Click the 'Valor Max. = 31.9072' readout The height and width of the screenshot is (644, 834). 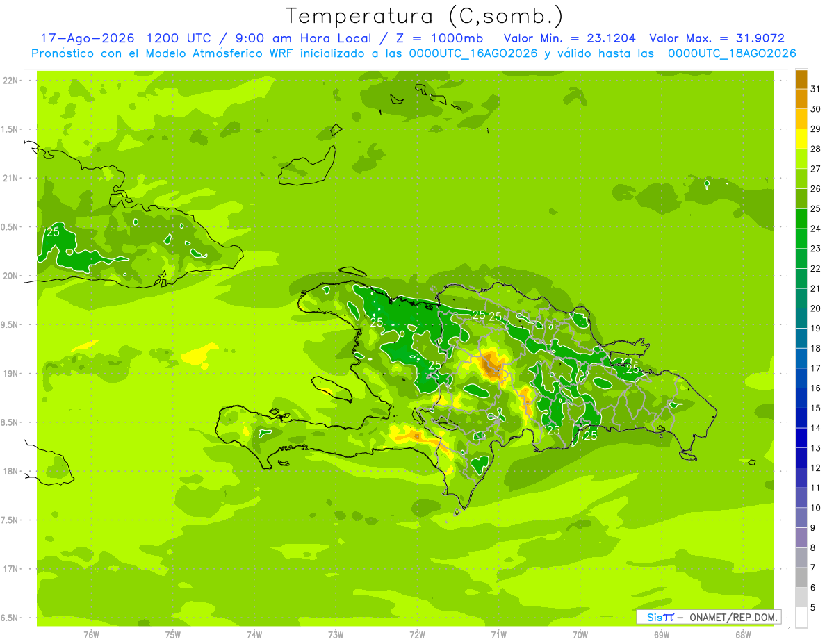[717, 38]
